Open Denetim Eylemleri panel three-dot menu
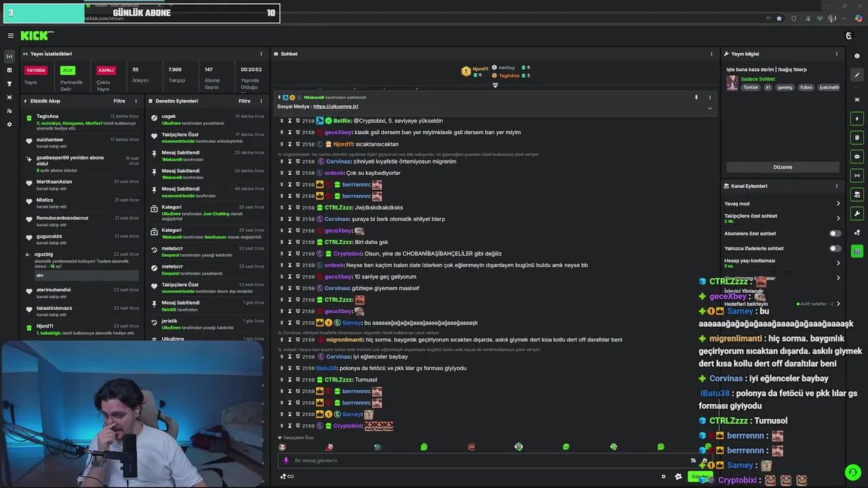The image size is (868, 488). (x=261, y=101)
